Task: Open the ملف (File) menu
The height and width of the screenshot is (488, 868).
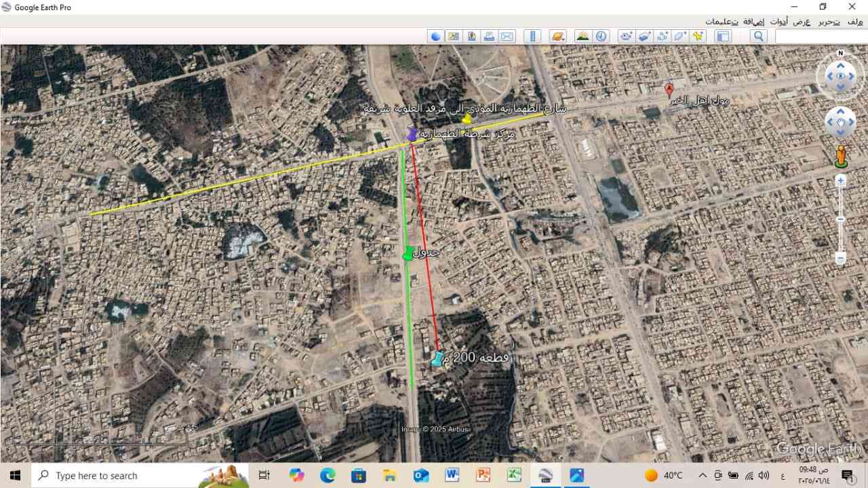Action: click(854, 22)
